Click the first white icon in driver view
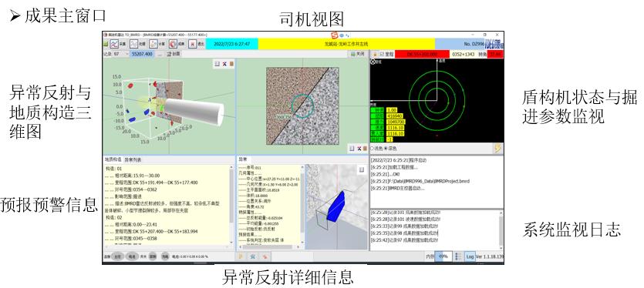This screenshot has height=288, width=644. [352, 149]
